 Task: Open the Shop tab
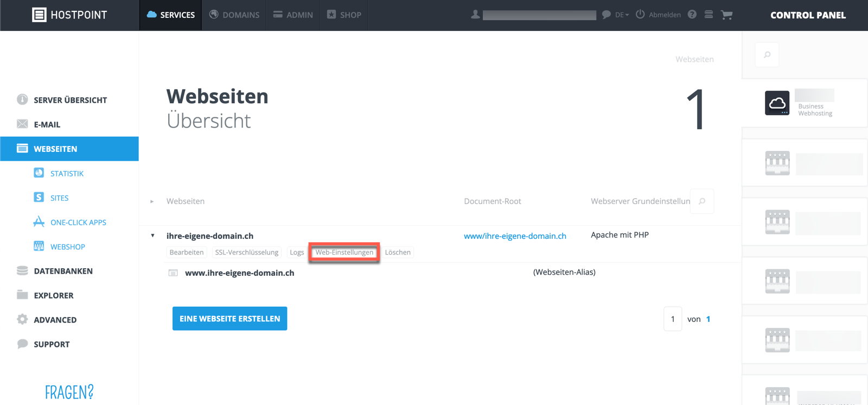[x=344, y=15]
